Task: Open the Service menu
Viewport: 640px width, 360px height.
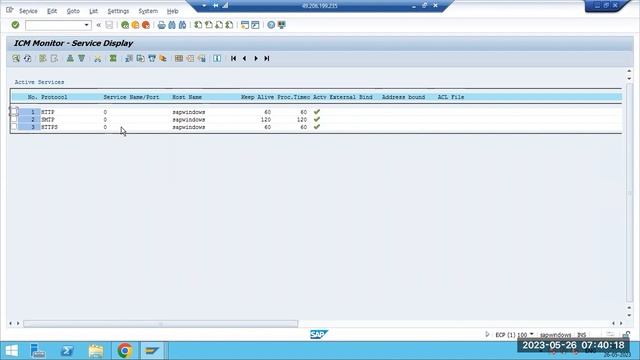Action: point(28,11)
